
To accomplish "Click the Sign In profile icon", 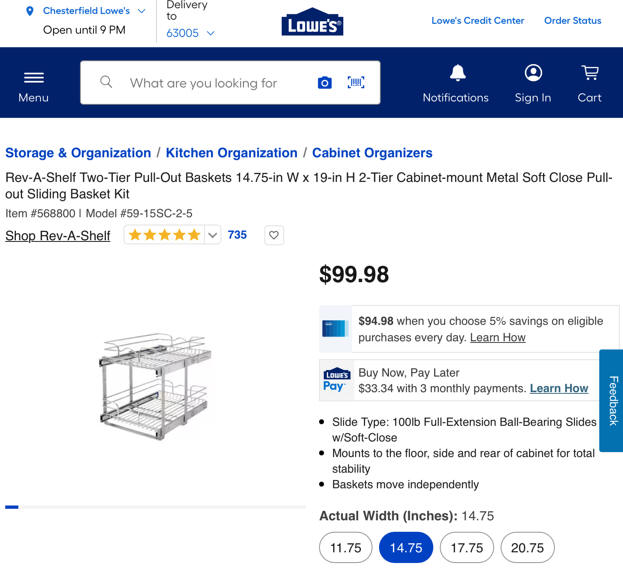I will click(x=533, y=73).
